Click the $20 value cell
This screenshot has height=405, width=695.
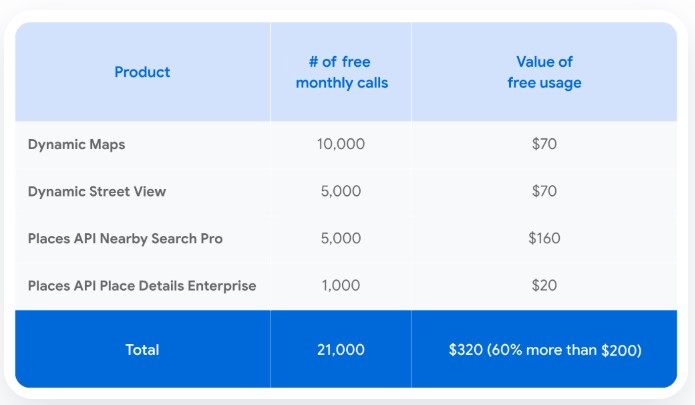[x=545, y=286]
